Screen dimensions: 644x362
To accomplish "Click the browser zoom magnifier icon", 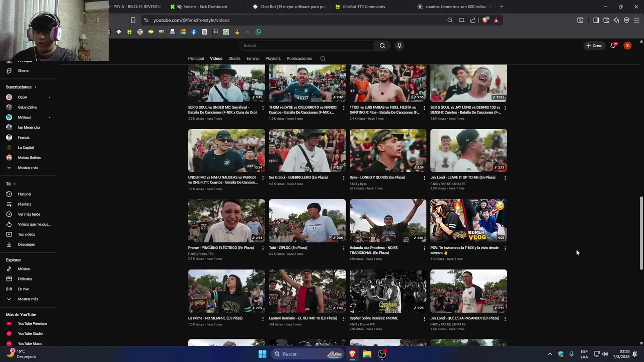I will (450, 20).
